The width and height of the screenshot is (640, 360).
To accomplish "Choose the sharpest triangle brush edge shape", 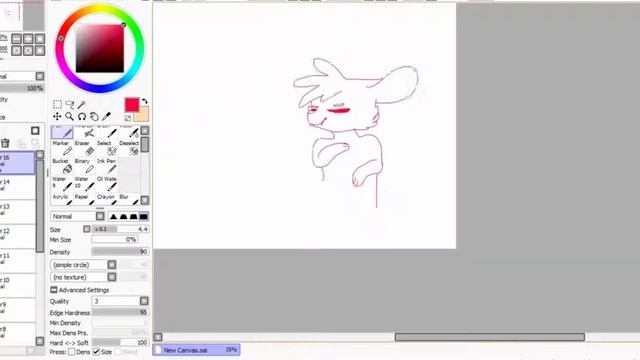I will point(113,216).
